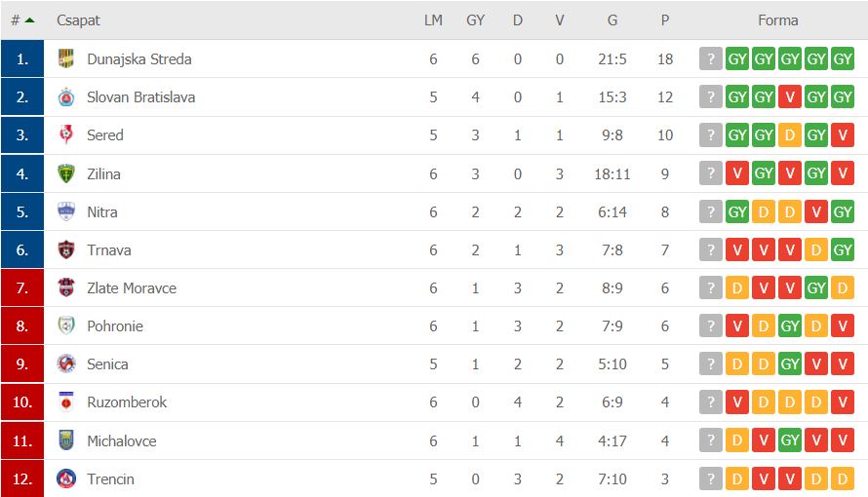The height and width of the screenshot is (497, 868).
Task: Click the sort arrow next to #
Action: pyautogui.click(x=30, y=20)
